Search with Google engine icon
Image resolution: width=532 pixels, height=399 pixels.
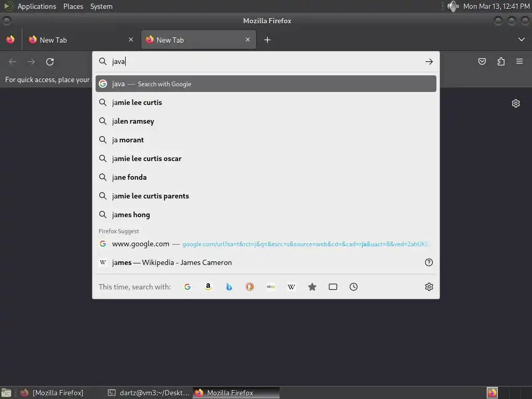point(187,287)
